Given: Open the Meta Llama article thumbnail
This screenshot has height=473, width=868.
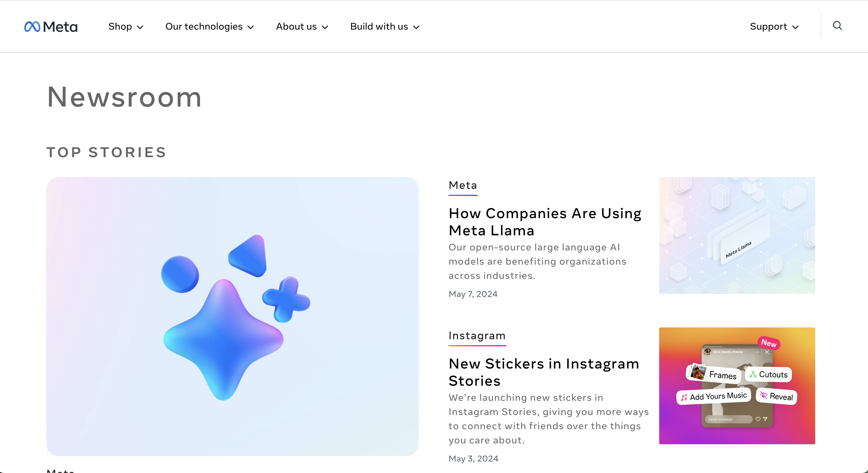Looking at the screenshot, I should coord(737,235).
